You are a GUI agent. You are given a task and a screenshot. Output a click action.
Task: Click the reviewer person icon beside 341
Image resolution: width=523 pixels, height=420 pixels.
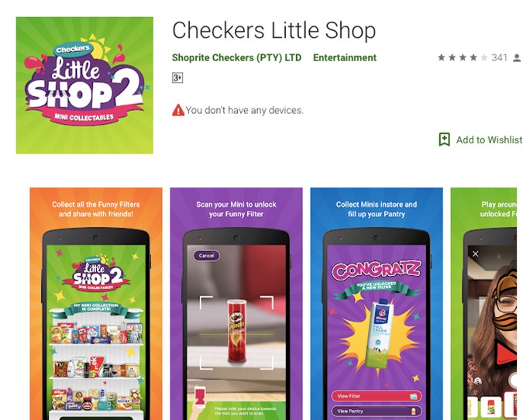pyautogui.click(x=517, y=58)
